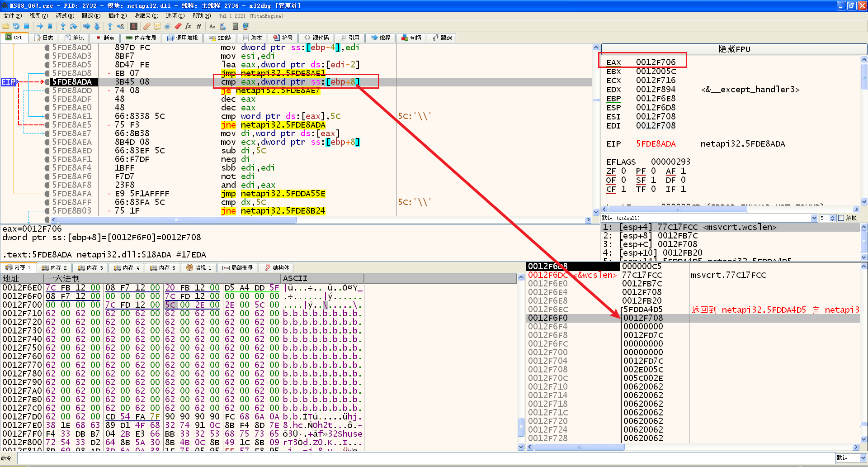Image resolution: width=868 pixels, height=467 pixels.
Task: Open the bookmarks icon
Action: [x=178, y=26]
